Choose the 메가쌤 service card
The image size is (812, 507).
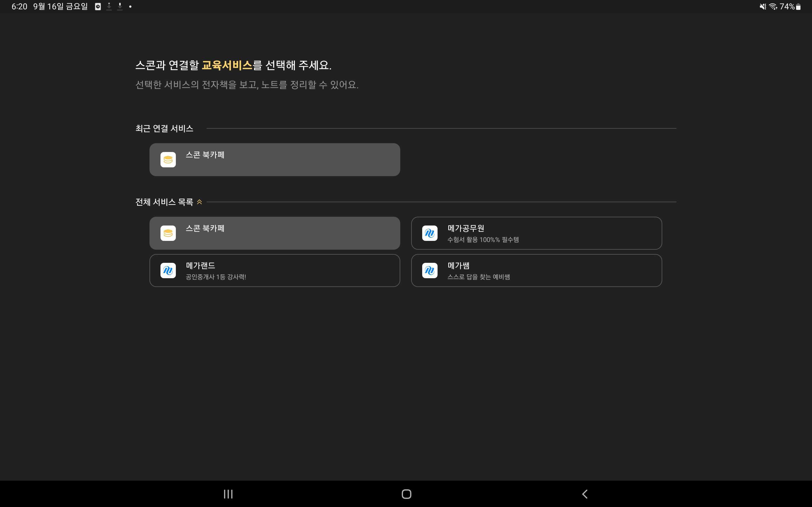click(536, 270)
